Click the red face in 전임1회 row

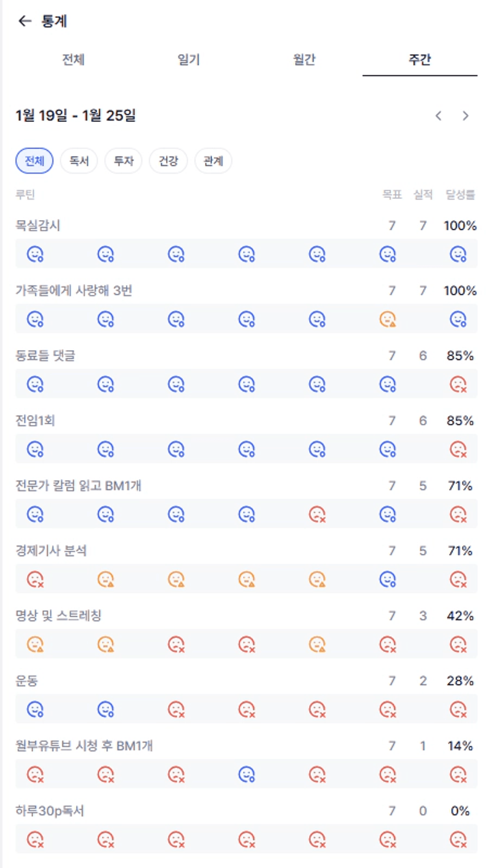point(458,450)
